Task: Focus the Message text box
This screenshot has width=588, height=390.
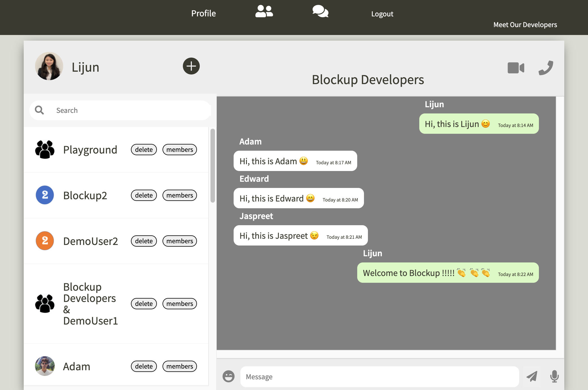Action: pos(379,377)
